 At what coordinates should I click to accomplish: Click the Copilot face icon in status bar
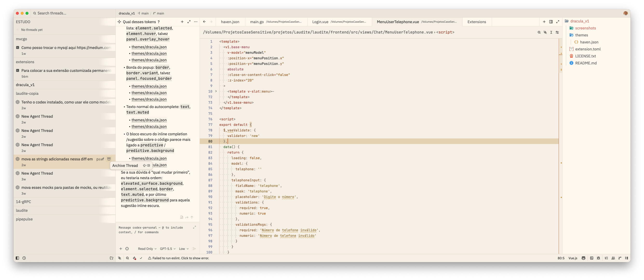[584, 258]
